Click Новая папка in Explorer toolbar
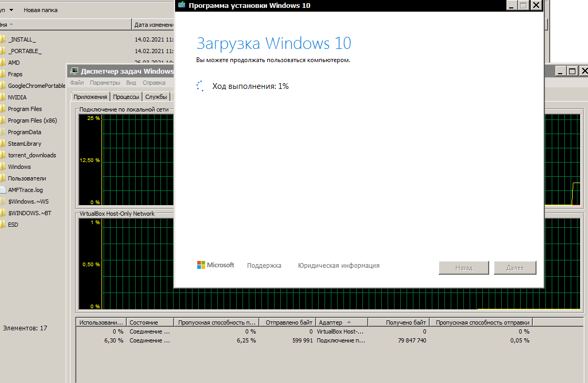 (40, 10)
